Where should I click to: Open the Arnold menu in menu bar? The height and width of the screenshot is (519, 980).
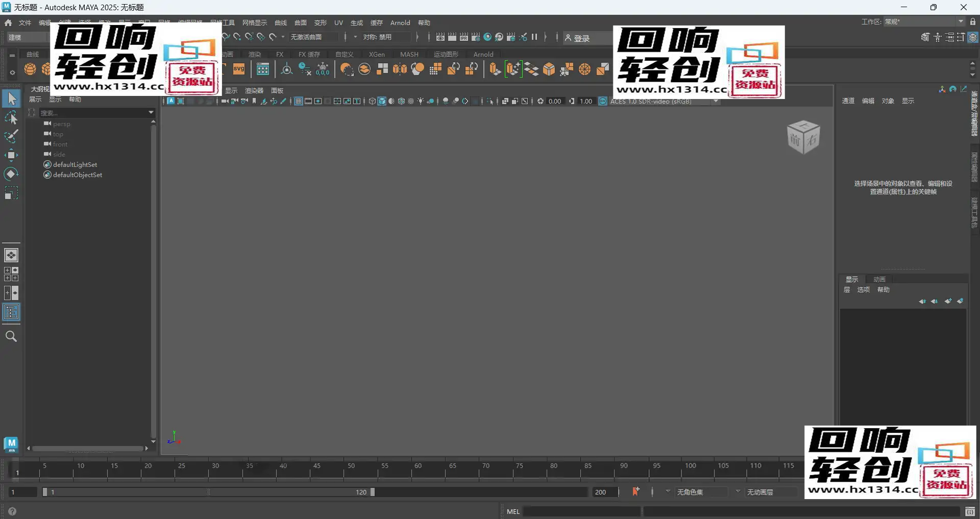pyautogui.click(x=400, y=22)
